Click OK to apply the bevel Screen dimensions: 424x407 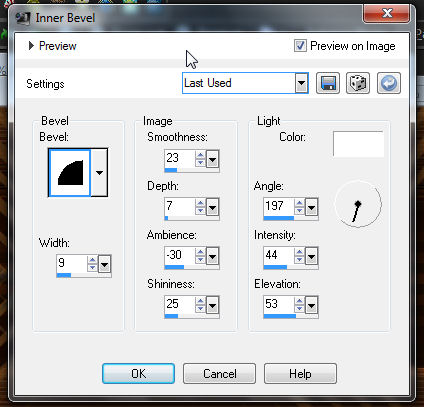pos(138,373)
